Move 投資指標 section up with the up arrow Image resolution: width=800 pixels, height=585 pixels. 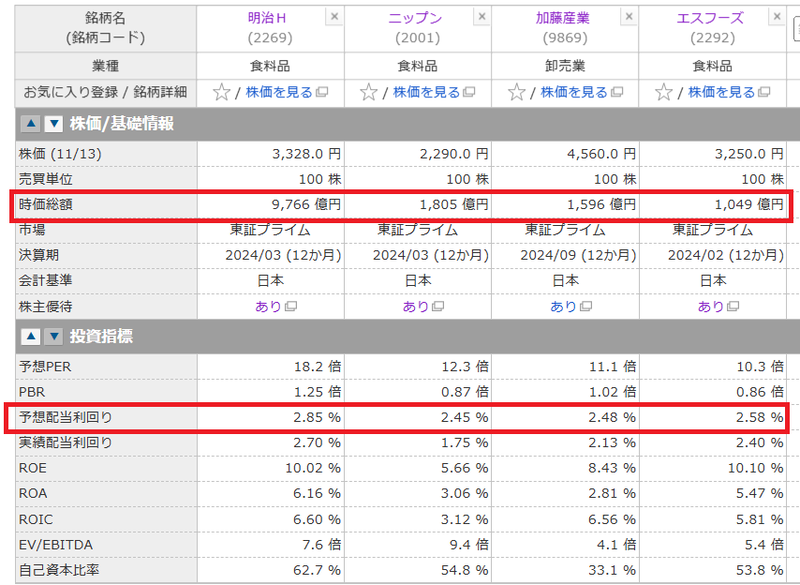[x=31, y=337]
